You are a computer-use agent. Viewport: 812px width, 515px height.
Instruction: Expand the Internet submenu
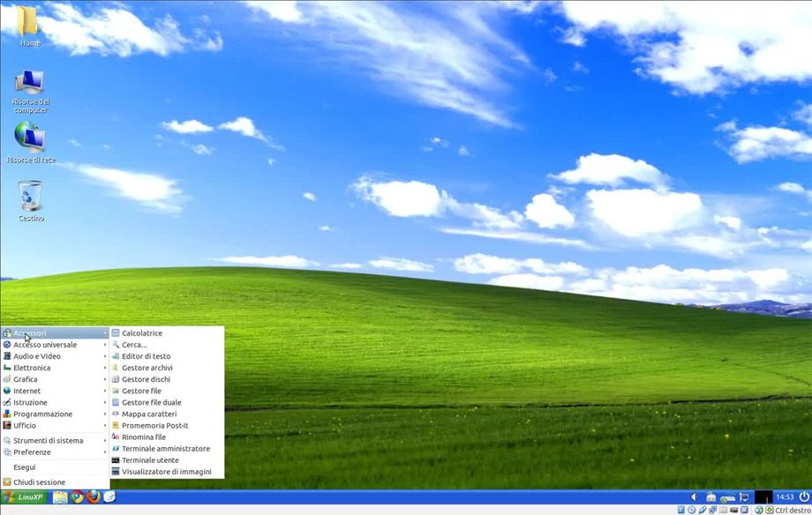pos(55,391)
